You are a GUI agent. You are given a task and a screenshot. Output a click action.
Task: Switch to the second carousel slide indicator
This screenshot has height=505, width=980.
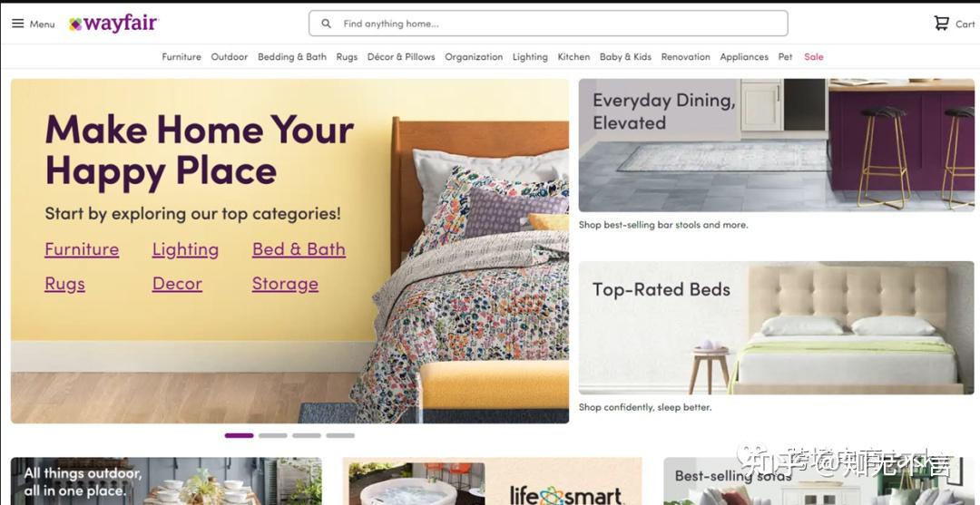[272, 436]
